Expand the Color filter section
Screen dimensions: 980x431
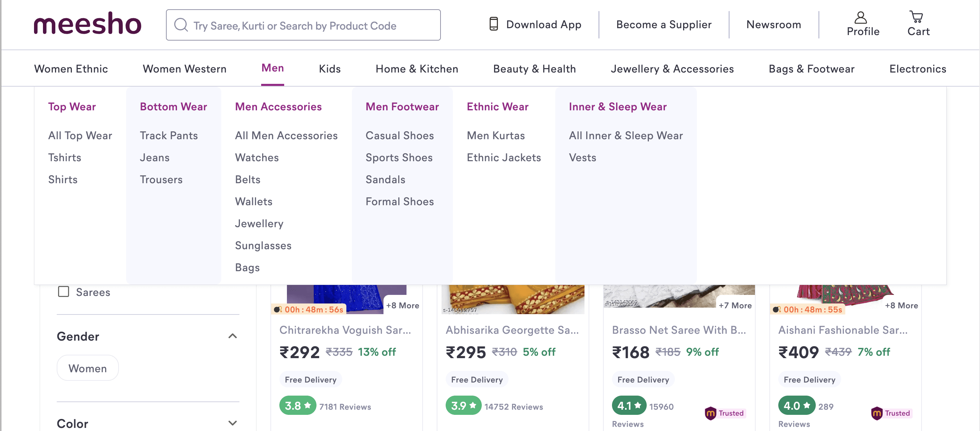click(232, 423)
